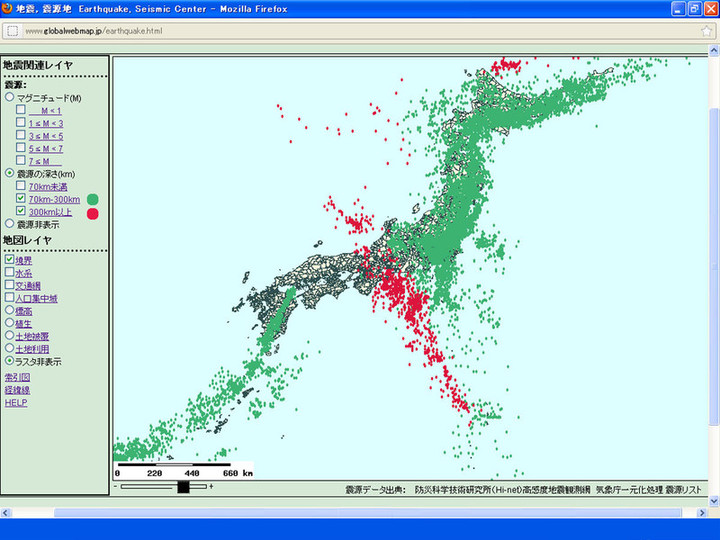The width and height of the screenshot is (720, 540).
Task: Open the 索引図 index map link
Action: pyautogui.click(x=17, y=377)
